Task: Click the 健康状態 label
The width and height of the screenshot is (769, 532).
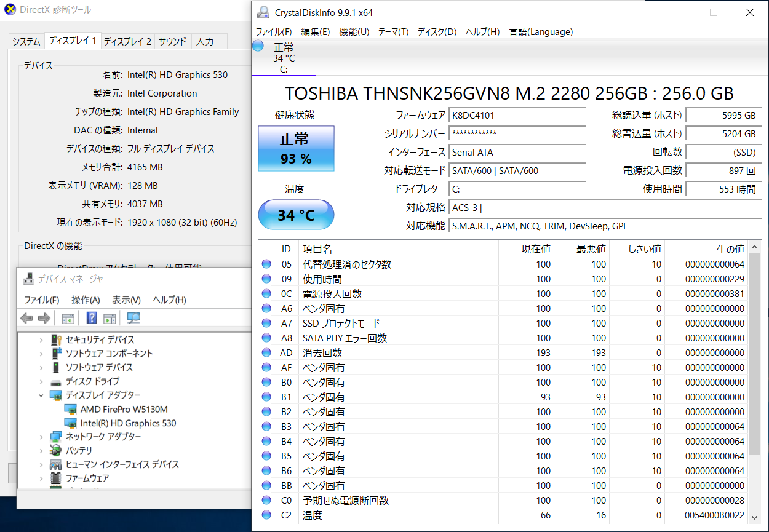Action: point(296,115)
